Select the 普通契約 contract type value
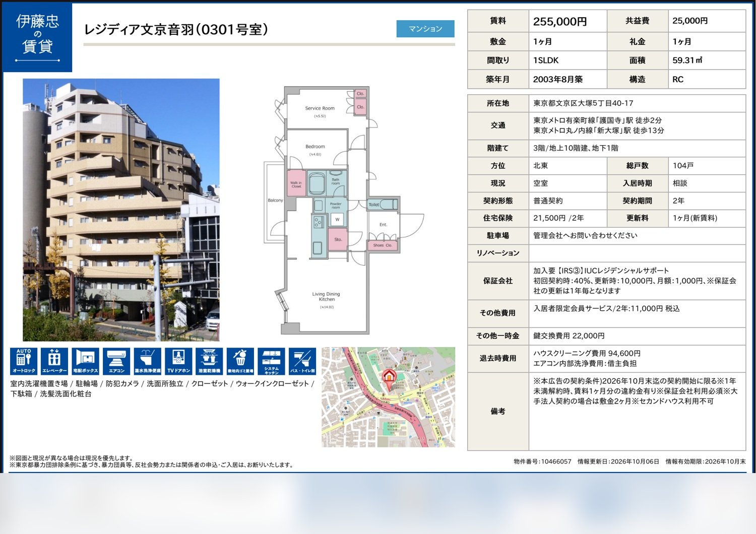Viewport: 756px width, 534px height. [x=548, y=201]
